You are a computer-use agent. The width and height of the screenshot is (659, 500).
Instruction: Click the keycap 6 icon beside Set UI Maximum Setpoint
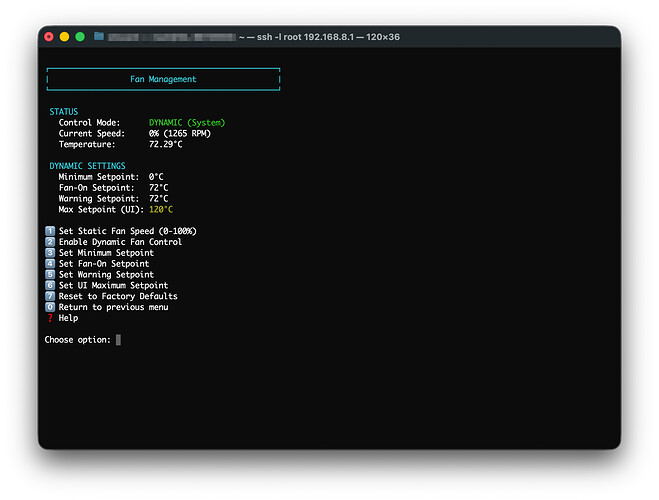coord(49,286)
